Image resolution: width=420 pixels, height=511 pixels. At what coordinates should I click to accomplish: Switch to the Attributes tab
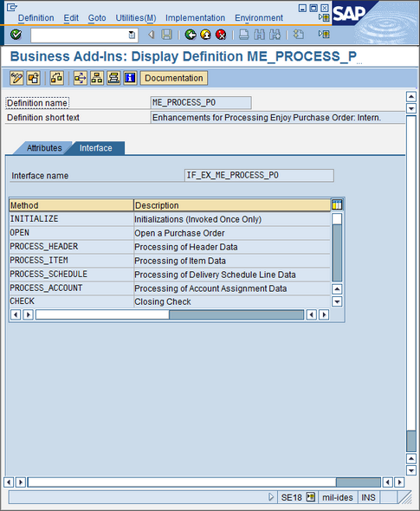click(x=44, y=148)
